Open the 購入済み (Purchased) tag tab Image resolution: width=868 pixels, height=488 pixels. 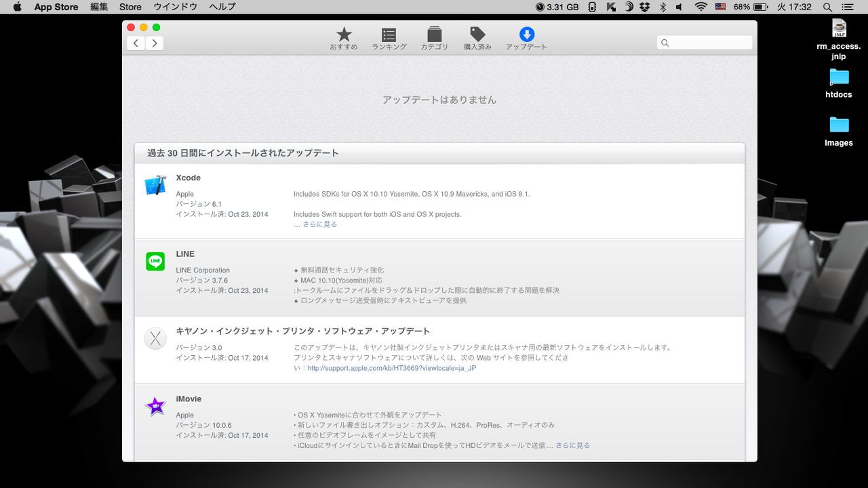478,39
